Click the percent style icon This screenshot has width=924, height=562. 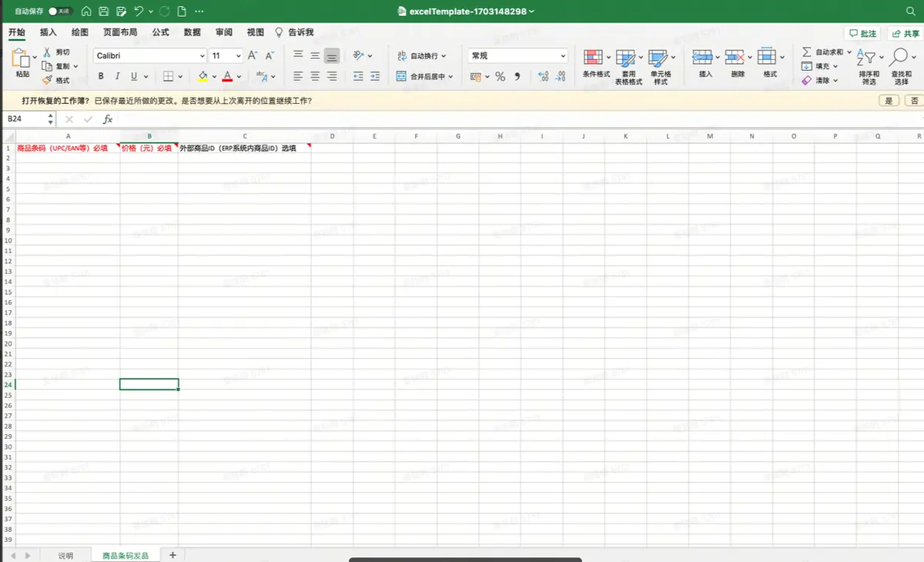(500, 76)
